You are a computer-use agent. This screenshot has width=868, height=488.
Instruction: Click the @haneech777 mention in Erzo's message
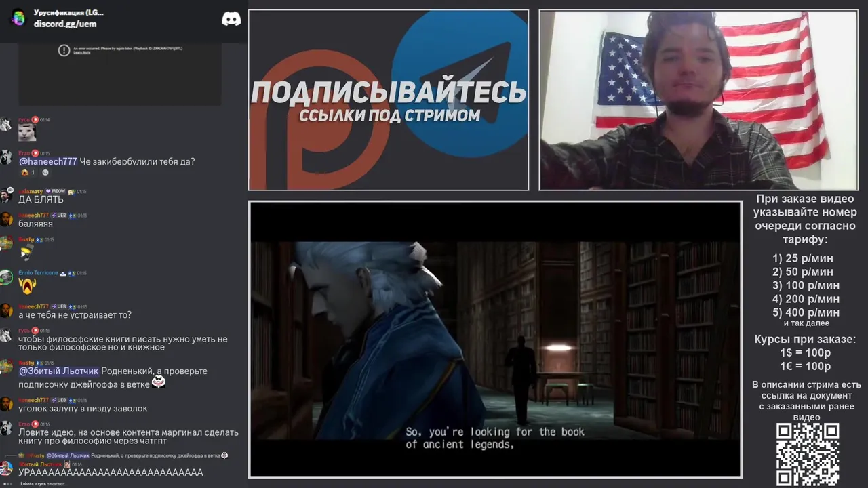click(47, 162)
